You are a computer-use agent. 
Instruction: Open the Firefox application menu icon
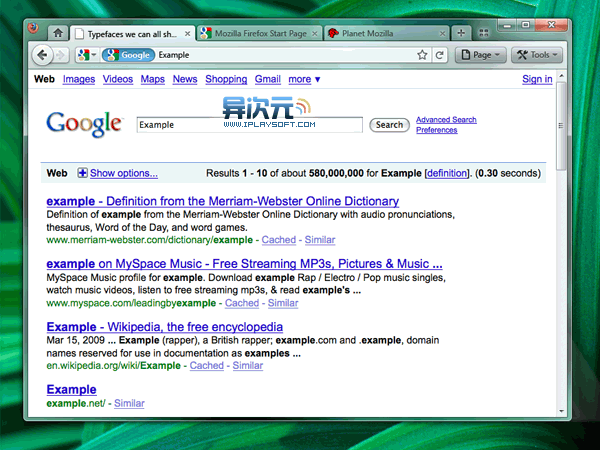(33, 28)
